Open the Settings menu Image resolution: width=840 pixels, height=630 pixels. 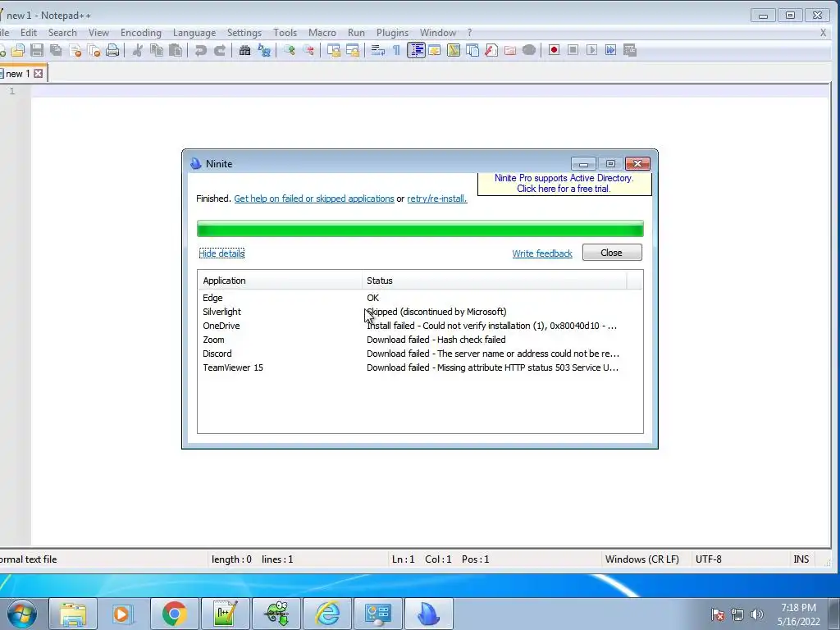244,33
